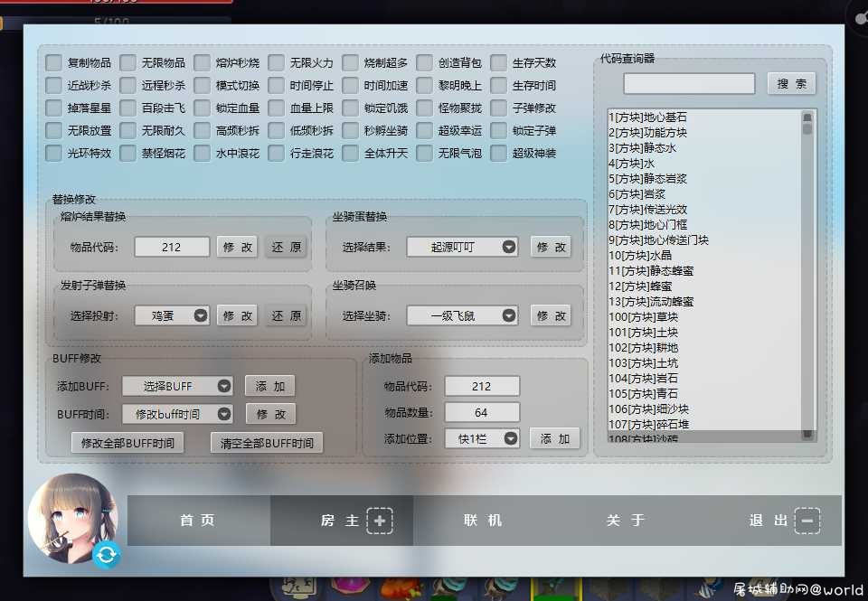Enable the 无限耐久 checkbox
The width and height of the screenshot is (868, 601).
tap(127, 131)
